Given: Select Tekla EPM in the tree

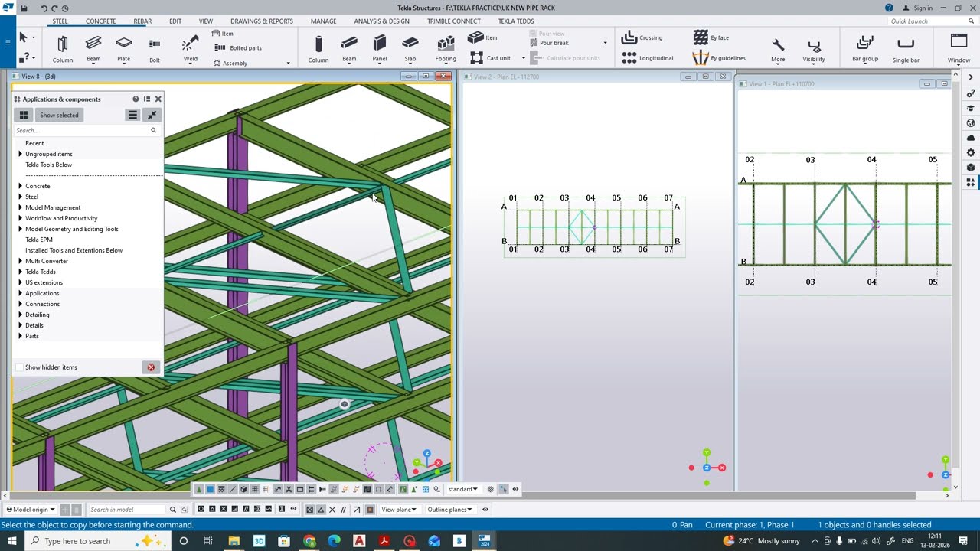Looking at the screenshot, I should tap(39, 240).
